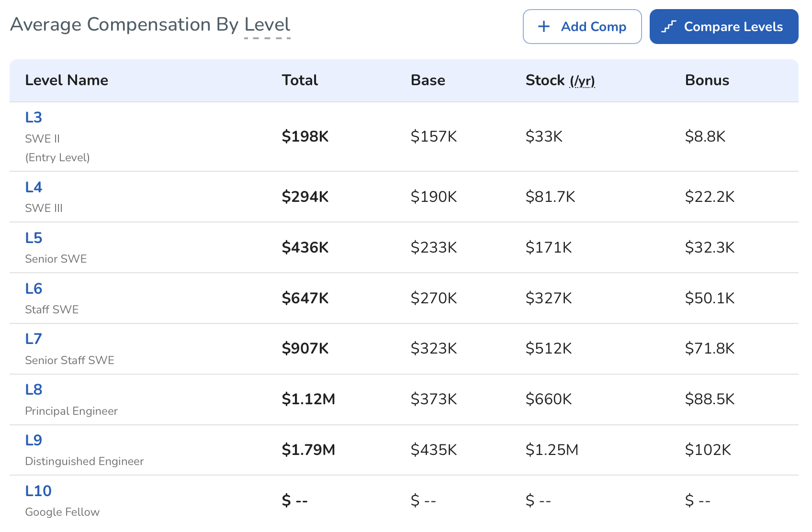Click the Base column header

[428, 80]
